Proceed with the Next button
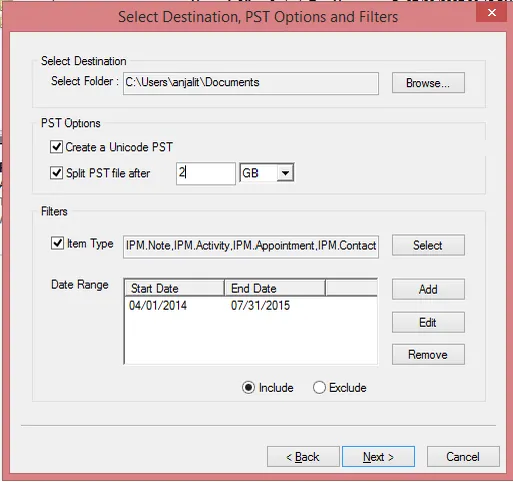The width and height of the screenshot is (513, 482). pyautogui.click(x=378, y=457)
